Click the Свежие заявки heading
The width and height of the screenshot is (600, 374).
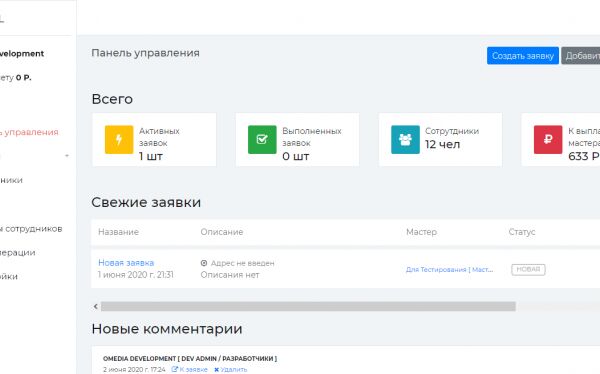coord(146,202)
